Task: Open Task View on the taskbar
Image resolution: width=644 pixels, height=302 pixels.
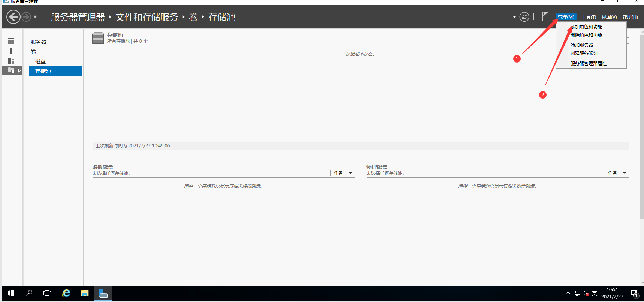Action: pos(47,293)
